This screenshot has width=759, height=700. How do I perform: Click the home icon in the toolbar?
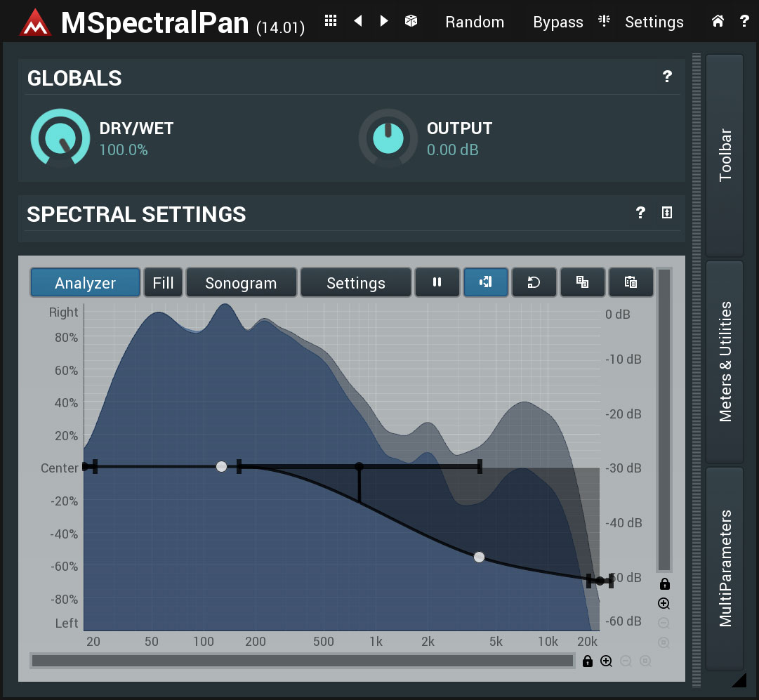tap(718, 20)
